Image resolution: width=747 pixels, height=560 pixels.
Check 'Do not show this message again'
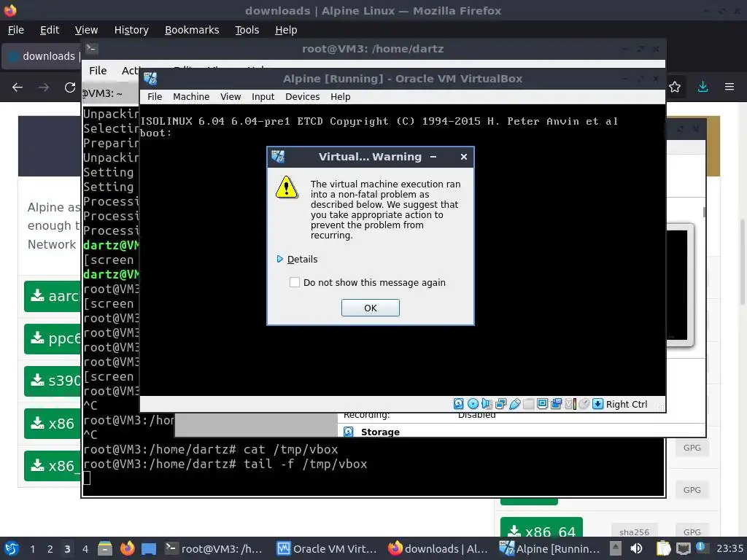(x=295, y=282)
